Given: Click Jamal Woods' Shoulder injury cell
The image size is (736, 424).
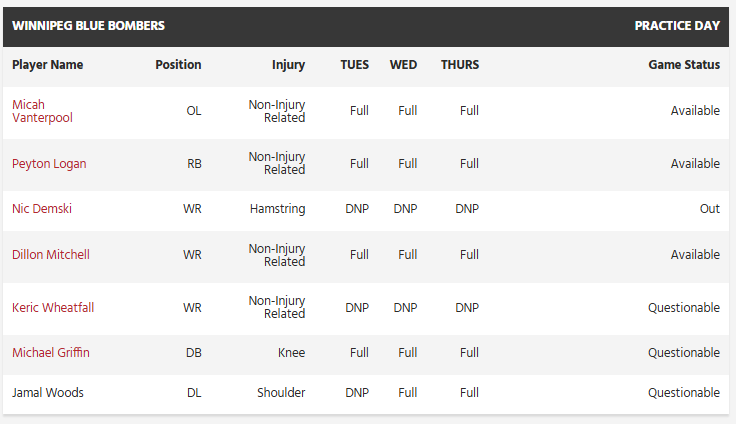Looking at the screenshot, I should 281,393.
